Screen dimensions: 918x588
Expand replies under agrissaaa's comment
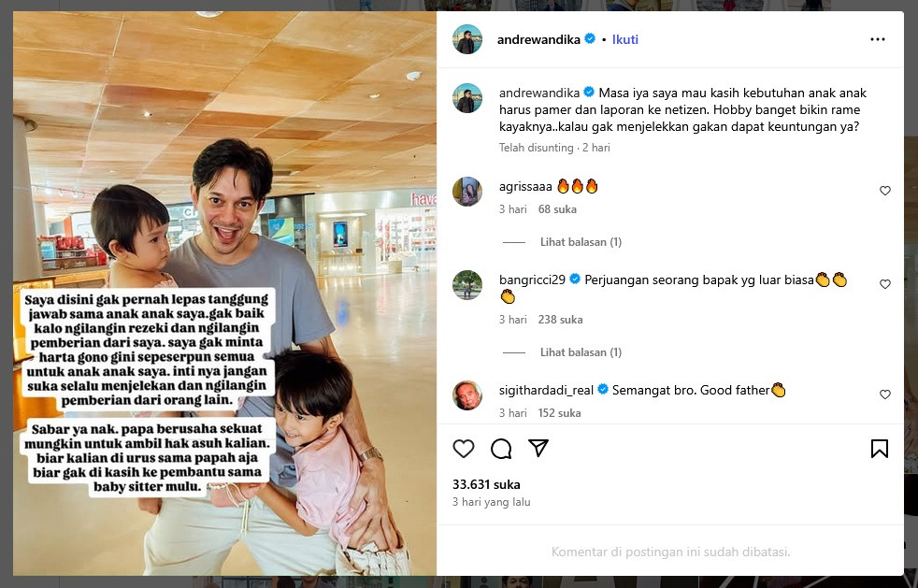point(581,242)
